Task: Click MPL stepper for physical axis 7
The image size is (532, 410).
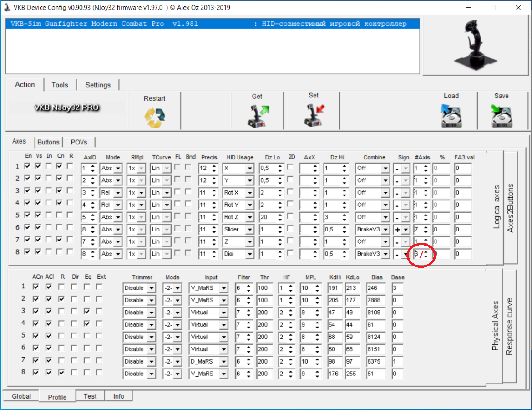Action: coord(317,361)
